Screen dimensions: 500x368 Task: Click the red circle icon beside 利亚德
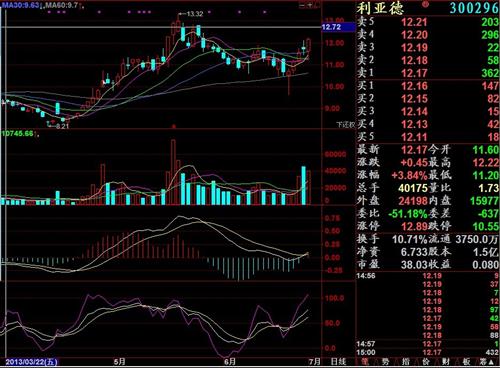pos(425,4)
